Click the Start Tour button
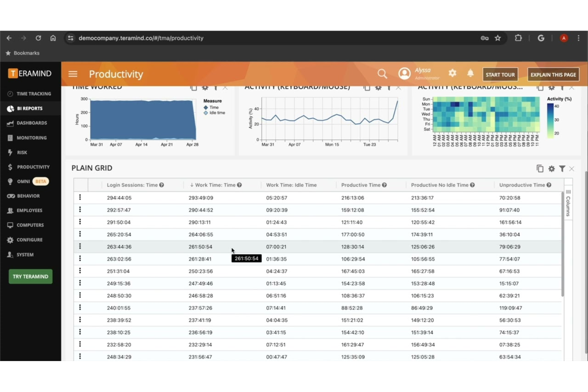The height and width of the screenshot is (392, 588). pyautogui.click(x=500, y=74)
